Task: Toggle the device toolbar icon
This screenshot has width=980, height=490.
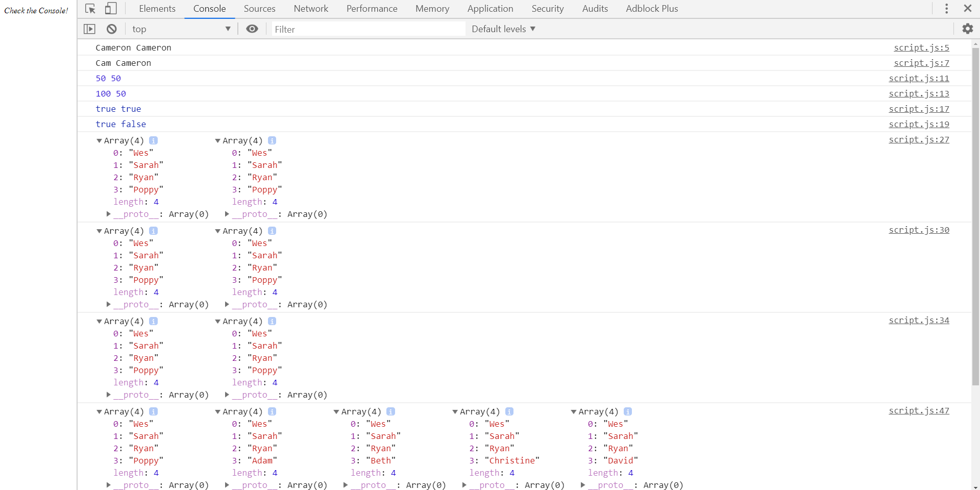Action: (x=111, y=9)
